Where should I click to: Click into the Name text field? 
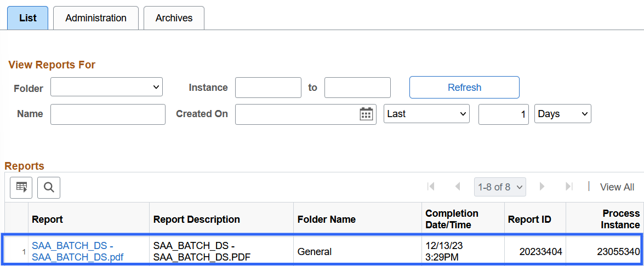107,114
